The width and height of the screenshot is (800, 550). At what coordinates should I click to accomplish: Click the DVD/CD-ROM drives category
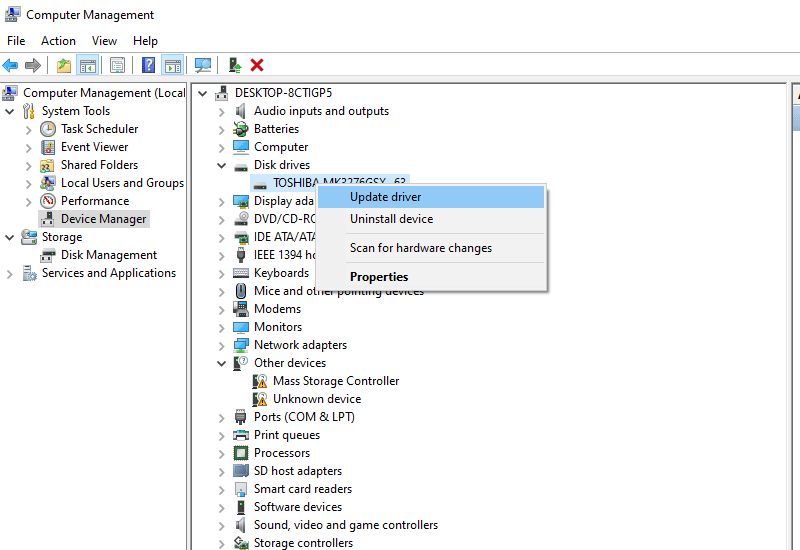285,219
